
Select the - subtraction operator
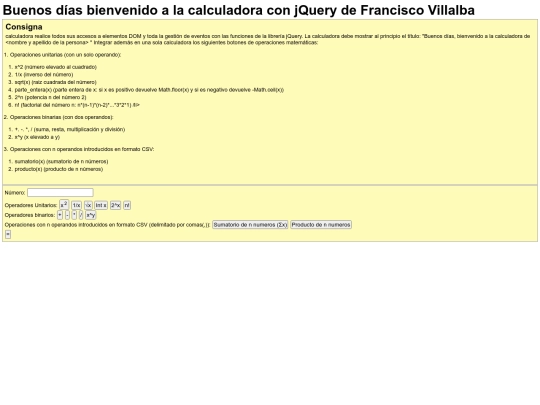coord(67,215)
